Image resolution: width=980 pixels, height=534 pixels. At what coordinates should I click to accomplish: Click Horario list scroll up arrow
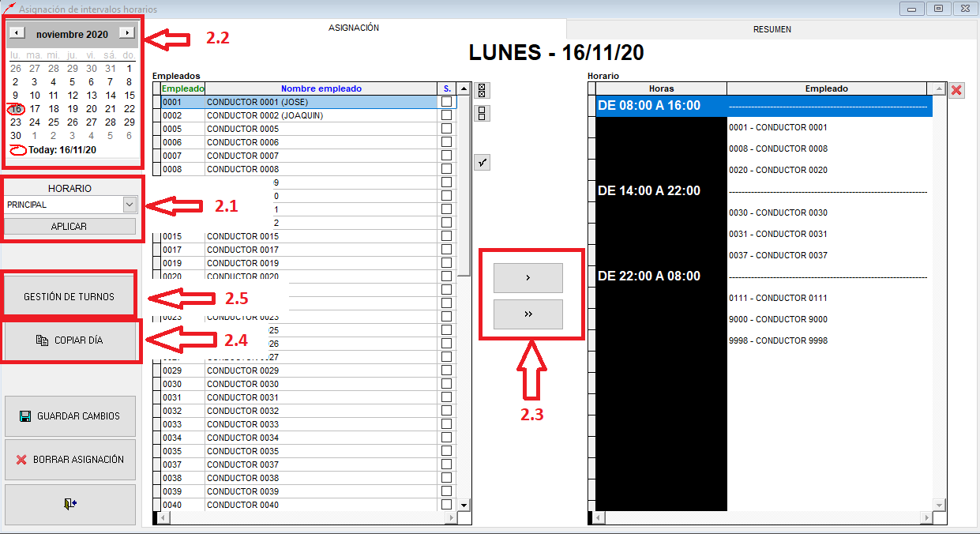tap(939, 88)
